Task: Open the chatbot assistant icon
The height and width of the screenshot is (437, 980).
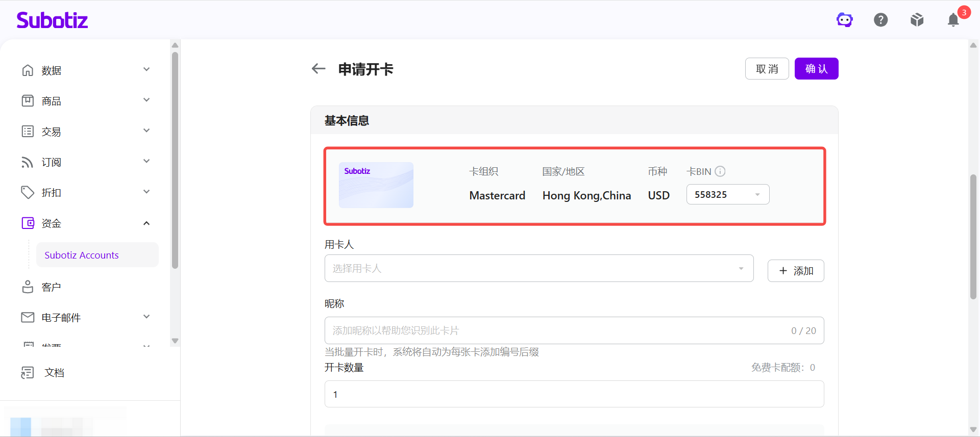Action: pos(845,20)
